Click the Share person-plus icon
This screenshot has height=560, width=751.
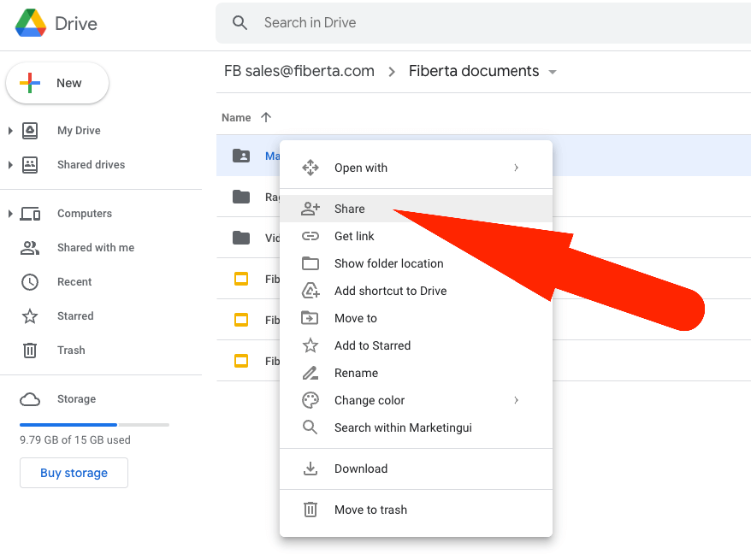click(310, 209)
